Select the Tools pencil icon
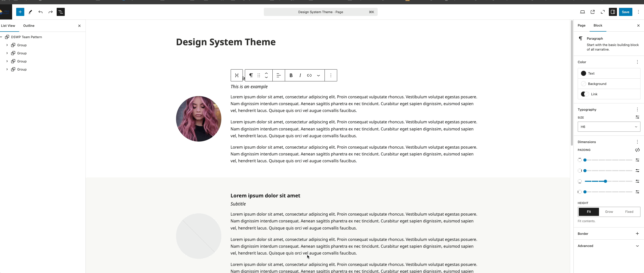Image resolution: width=644 pixels, height=273 pixels. (x=30, y=12)
